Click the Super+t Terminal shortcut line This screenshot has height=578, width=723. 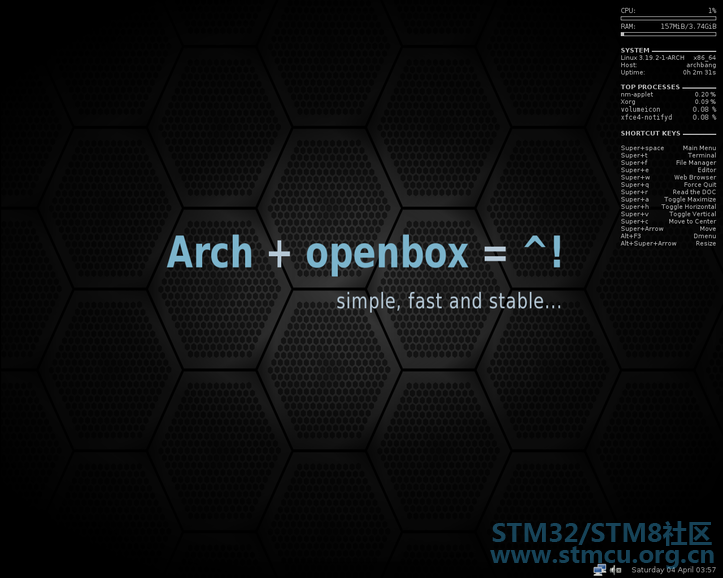(668, 155)
